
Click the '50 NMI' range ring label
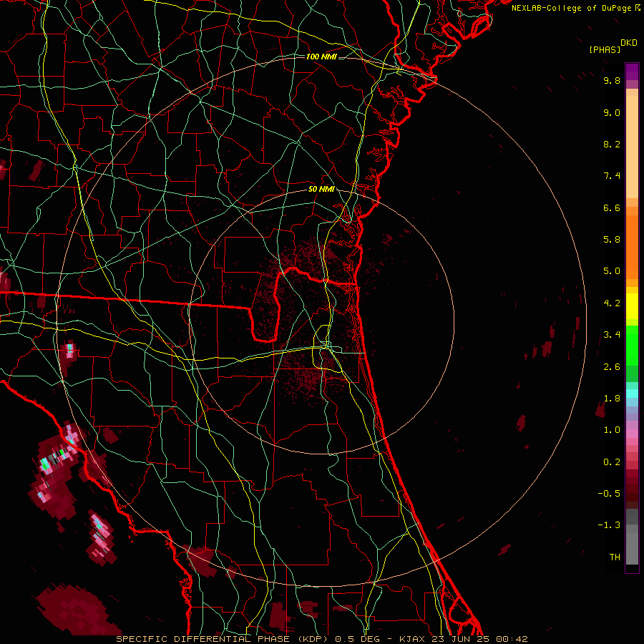tap(321, 190)
